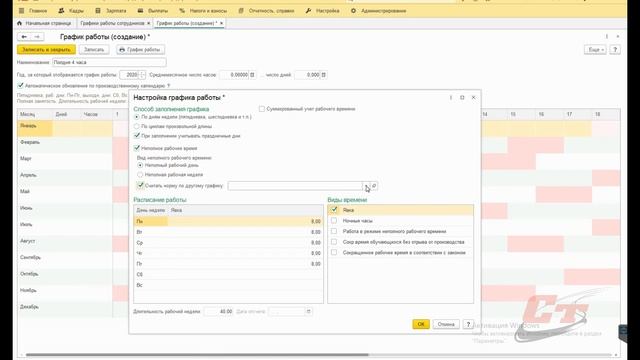This screenshot has width=640, height=360.
Task: Open dialog more-options dots icon
Action: click(x=451, y=98)
